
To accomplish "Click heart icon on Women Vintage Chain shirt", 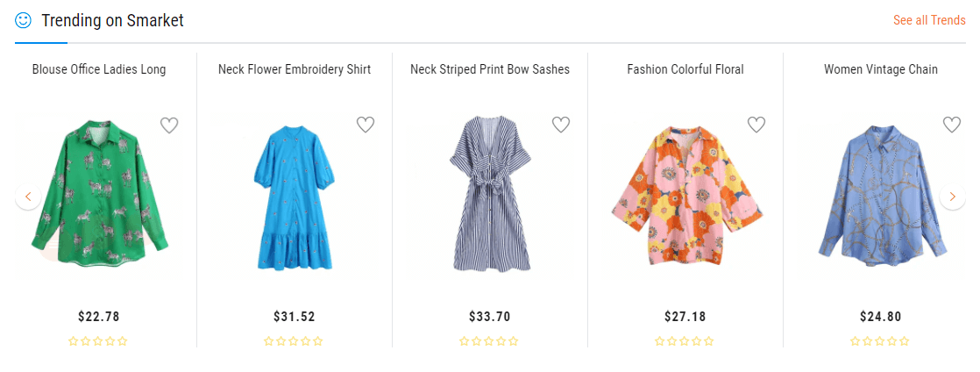I will tap(952, 125).
